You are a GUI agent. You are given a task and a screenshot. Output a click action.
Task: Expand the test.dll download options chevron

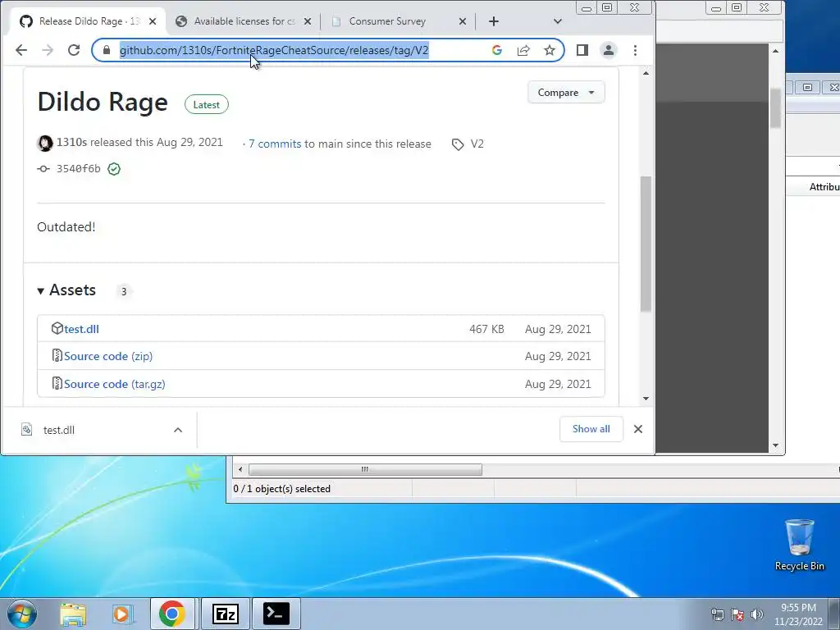click(178, 430)
